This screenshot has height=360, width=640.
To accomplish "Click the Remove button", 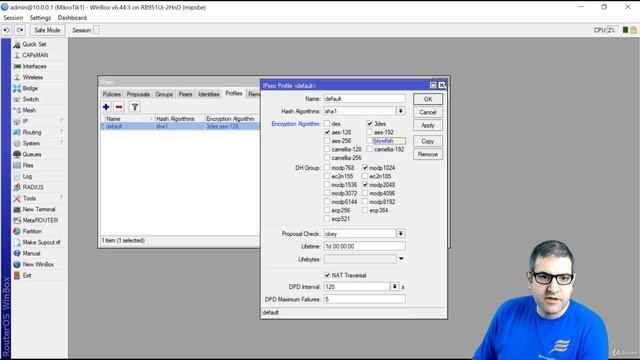I will click(x=427, y=154).
